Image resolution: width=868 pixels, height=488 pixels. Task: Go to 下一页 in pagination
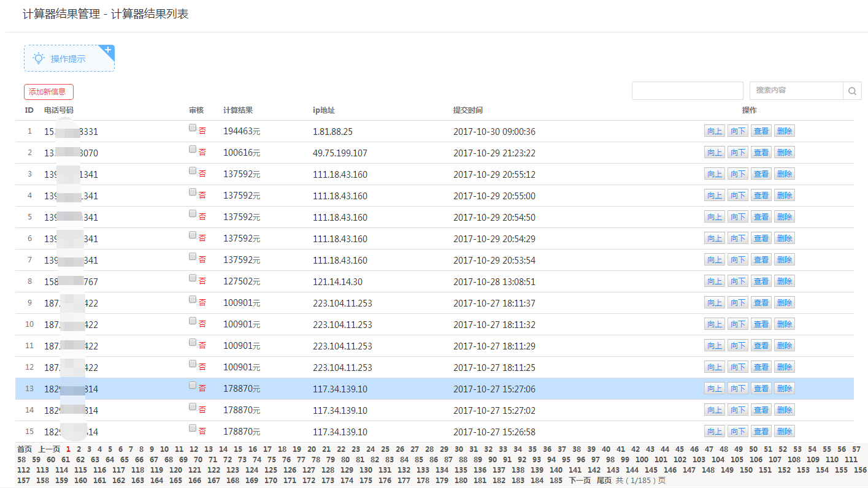coord(580,480)
